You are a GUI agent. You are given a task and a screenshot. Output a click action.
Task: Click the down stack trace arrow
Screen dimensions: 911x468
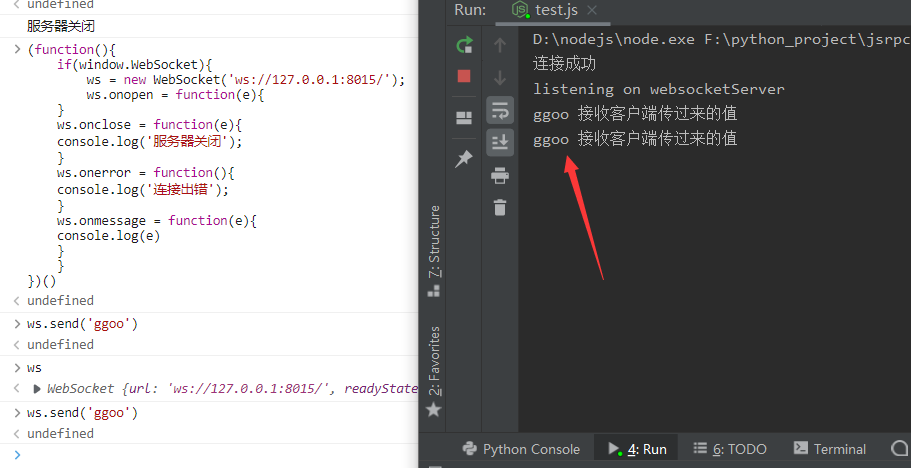[x=500, y=77]
